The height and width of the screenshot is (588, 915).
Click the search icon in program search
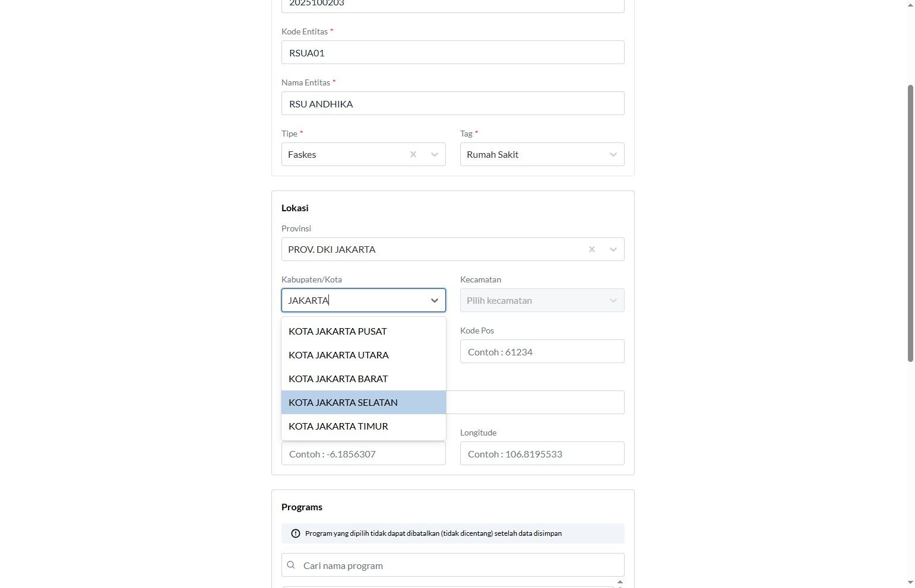pos(291,565)
